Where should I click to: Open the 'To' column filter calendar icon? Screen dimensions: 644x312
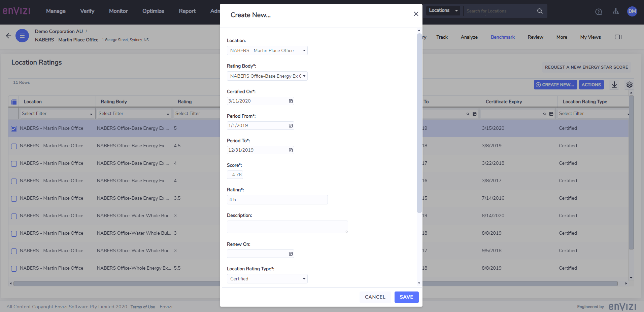click(474, 114)
